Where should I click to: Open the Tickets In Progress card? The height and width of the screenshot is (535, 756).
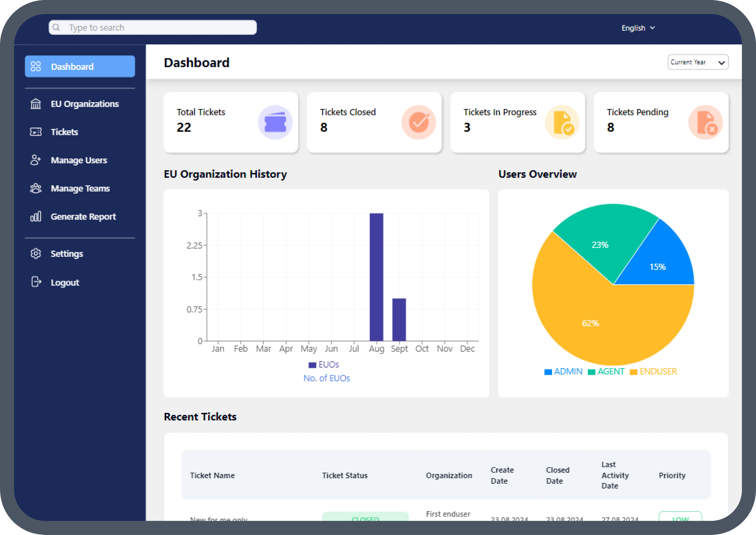[x=518, y=122]
